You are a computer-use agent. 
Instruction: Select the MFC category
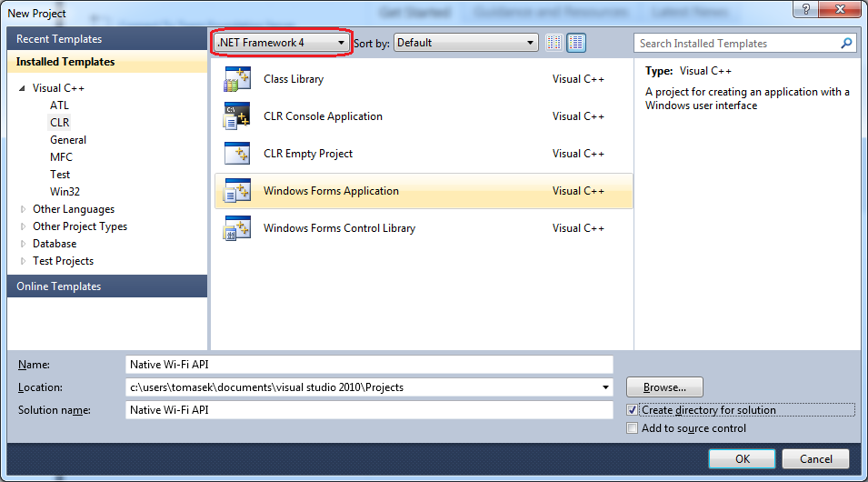61,156
